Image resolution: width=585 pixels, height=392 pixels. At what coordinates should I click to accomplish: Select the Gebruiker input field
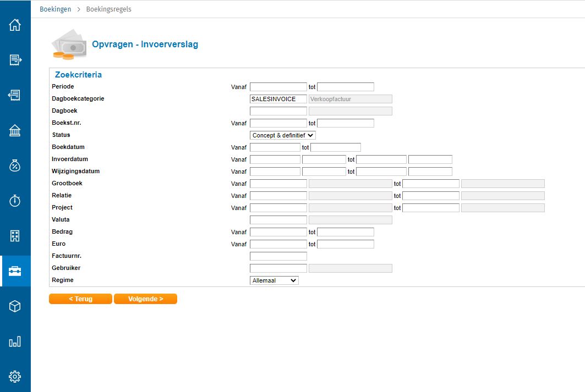point(278,268)
